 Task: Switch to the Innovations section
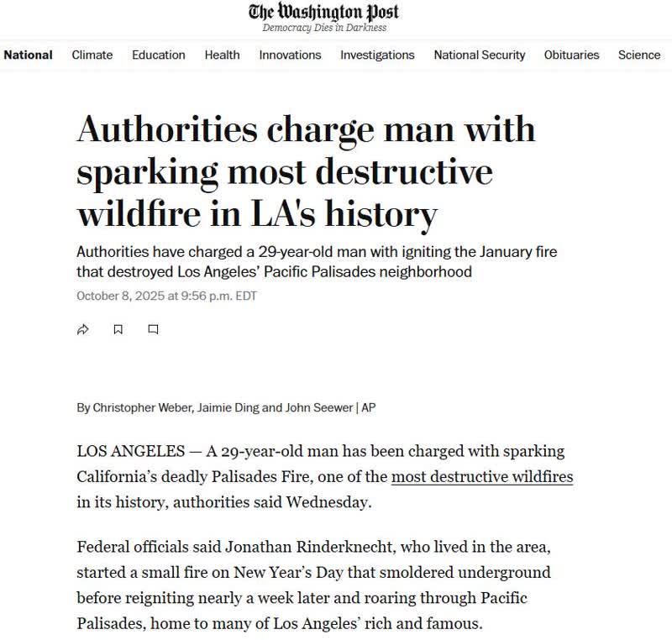click(290, 55)
